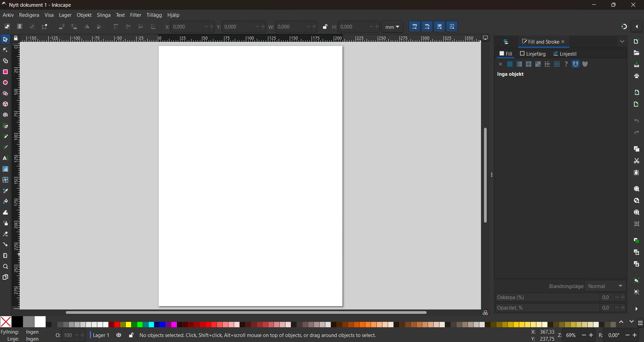Toggle the snapping control
The width and height of the screenshot is (644, 342).
624,27
